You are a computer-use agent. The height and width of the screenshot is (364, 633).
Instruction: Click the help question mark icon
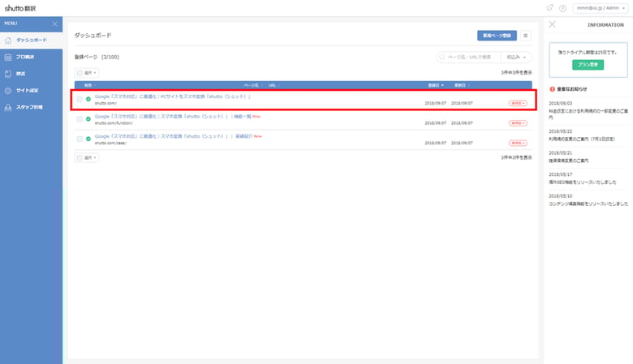click(x=562, y=8)
